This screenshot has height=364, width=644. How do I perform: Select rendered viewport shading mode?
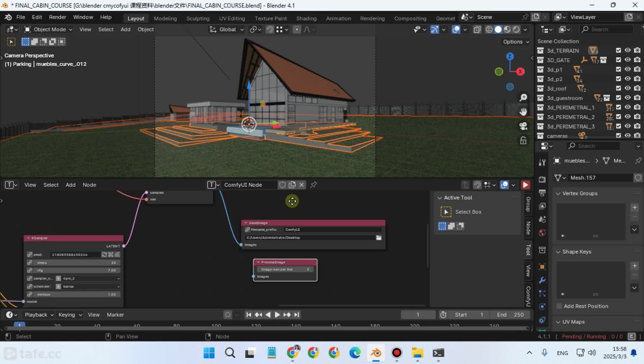(516, 30)
